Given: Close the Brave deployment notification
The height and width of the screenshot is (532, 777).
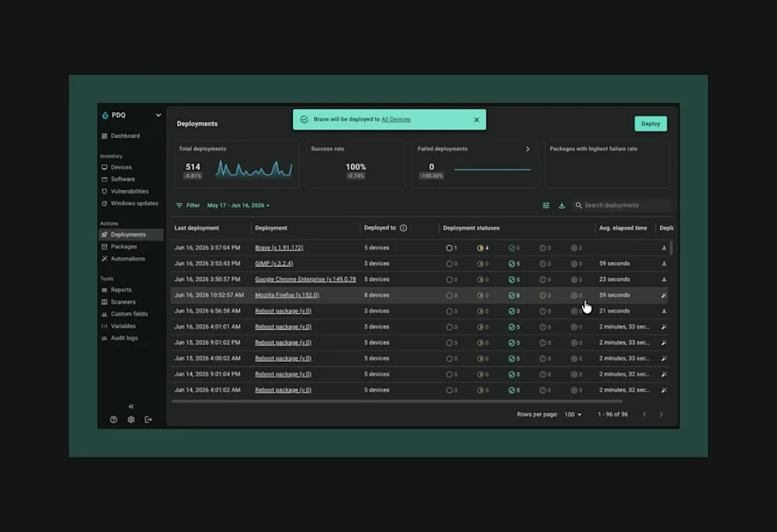Looking at the screenshot, I should [476, 120].
